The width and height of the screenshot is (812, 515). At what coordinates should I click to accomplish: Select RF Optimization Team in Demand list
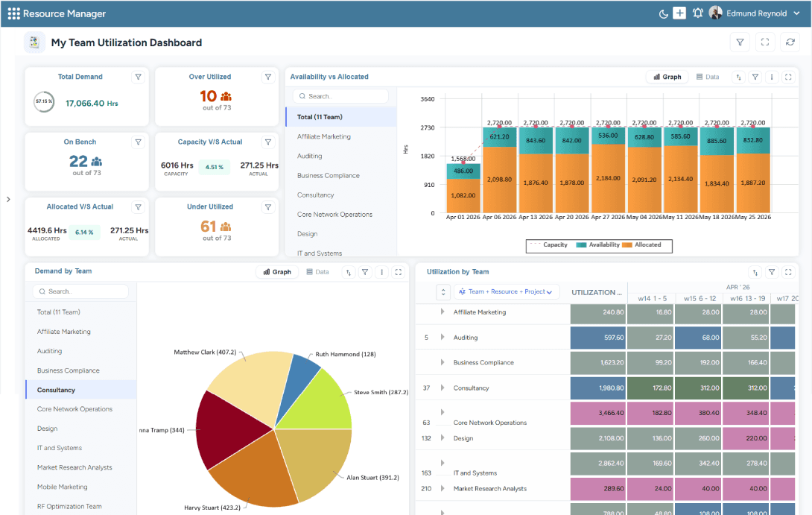point(81,506)
